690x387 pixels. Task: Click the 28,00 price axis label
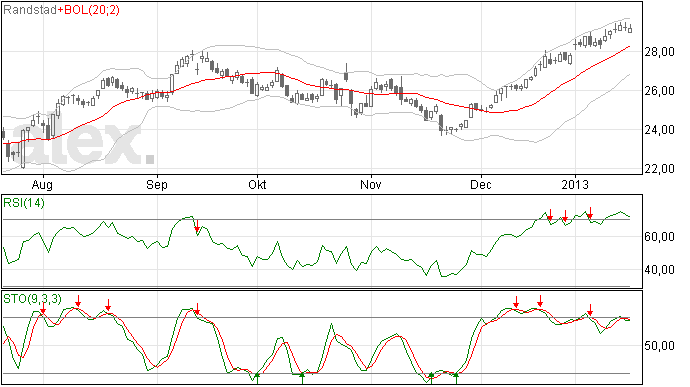click(x=659, y=52)
